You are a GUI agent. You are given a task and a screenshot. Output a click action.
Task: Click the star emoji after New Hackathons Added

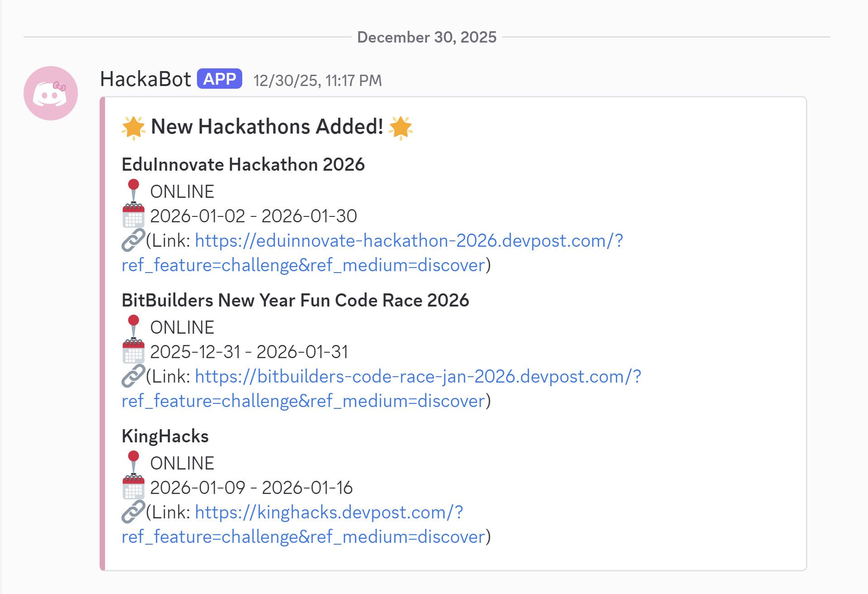402,126
